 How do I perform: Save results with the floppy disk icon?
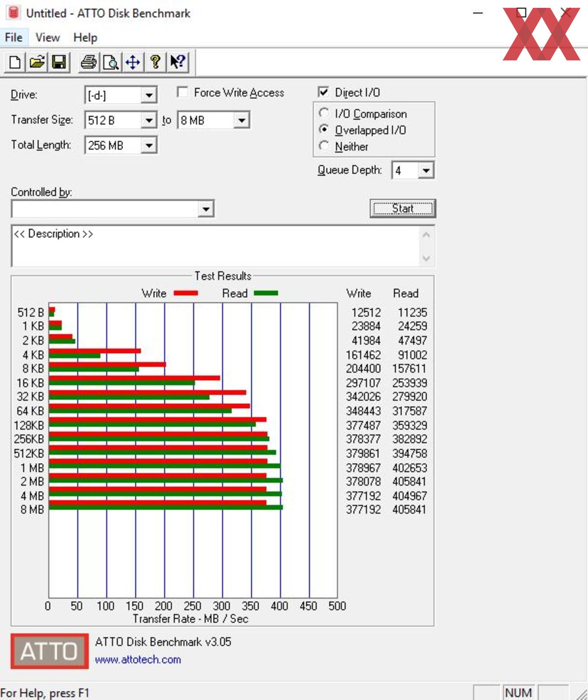point(59,62)
